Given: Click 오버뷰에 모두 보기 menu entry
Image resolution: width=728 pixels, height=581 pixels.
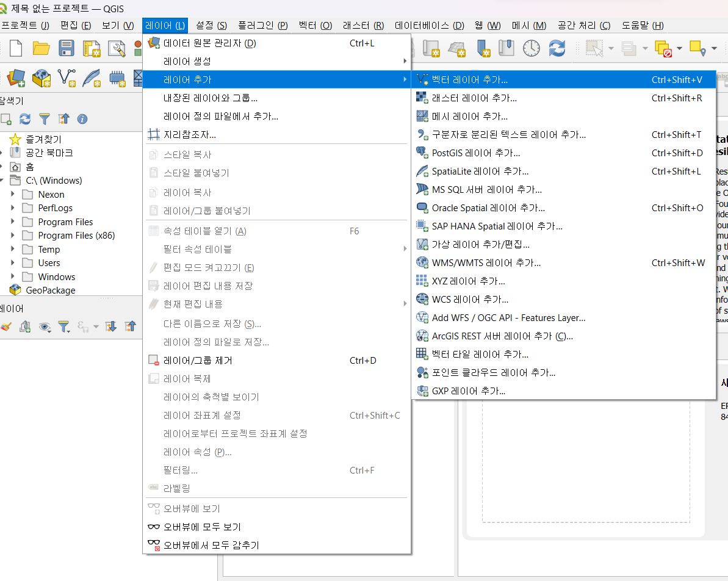Looking at the screenshot, I should pyautogui.click(x=276, y=527).
